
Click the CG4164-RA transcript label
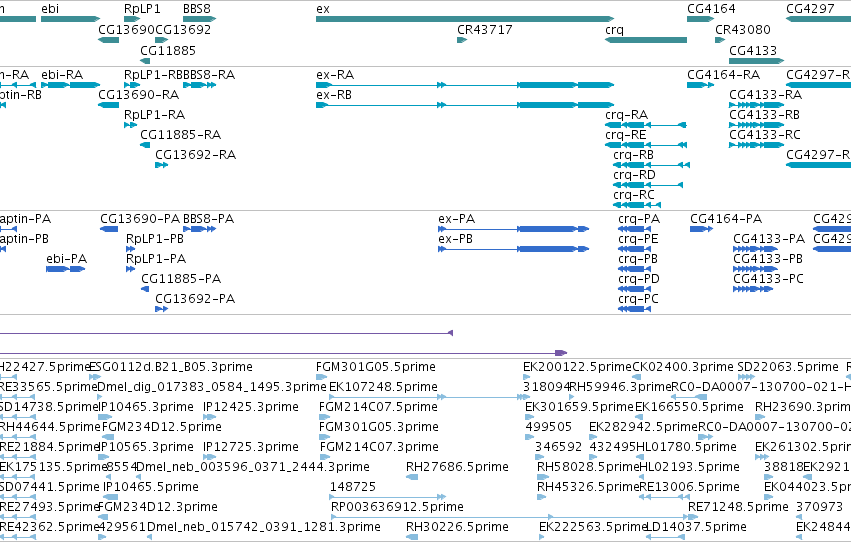(x=723, y=75)
